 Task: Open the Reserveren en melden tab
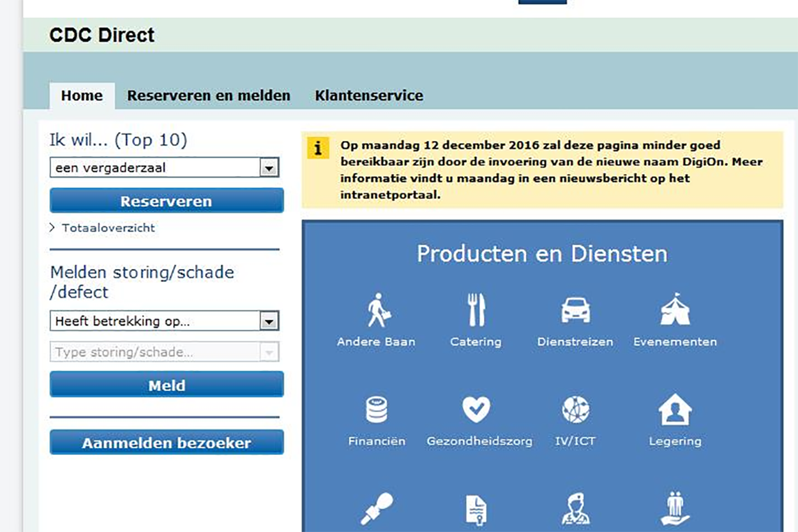click(209, 96)
